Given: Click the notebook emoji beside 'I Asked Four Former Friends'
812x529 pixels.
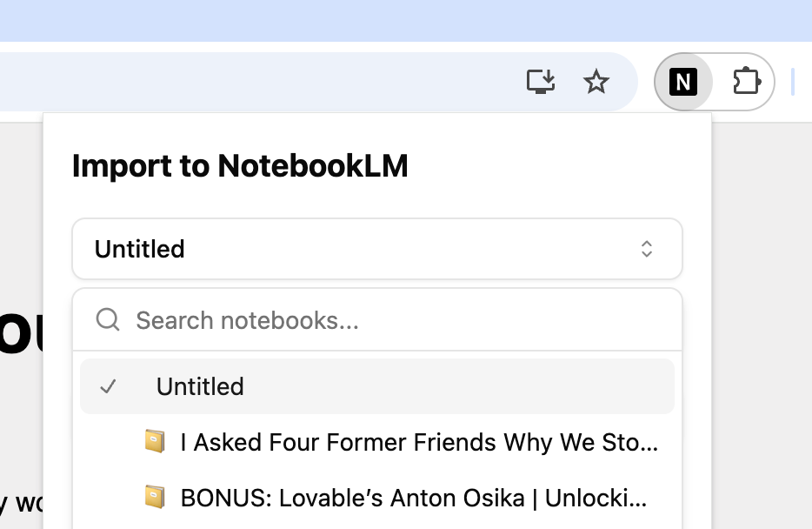Looking at the screenshot, I should click(155, 441).
